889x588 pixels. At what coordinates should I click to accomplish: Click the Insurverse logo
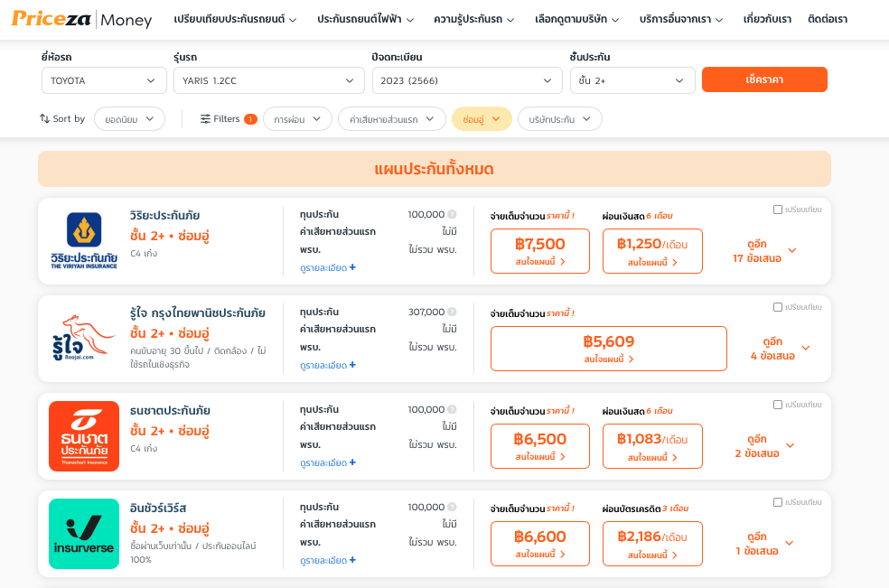click(84, 534)
